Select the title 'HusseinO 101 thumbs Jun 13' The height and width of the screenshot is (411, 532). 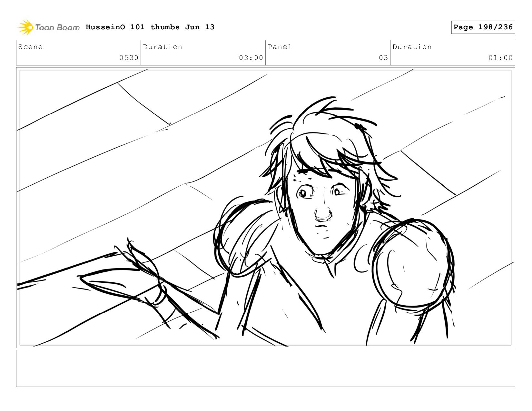[x=150, y=27]
